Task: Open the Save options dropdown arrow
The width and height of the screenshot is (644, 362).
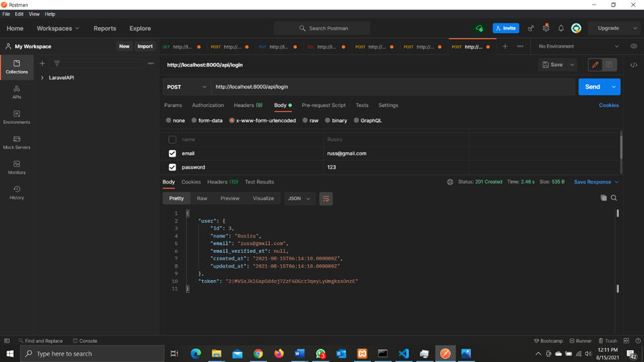Action: click(572, 65)
